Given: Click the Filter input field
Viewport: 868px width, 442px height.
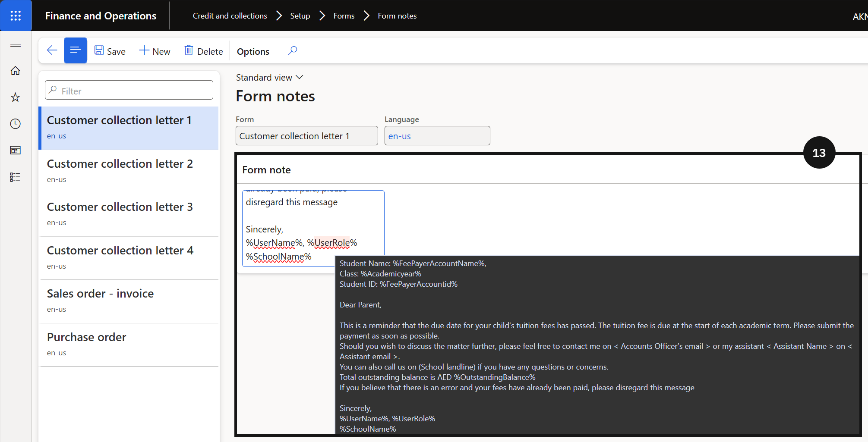Looking at the screenshot, I should pyautogui.click(x=129, y=91).
